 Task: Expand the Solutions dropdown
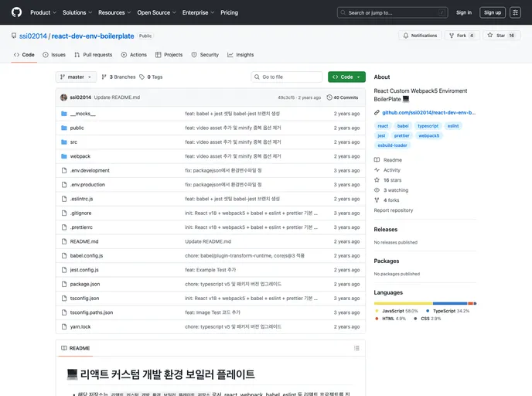77,12
